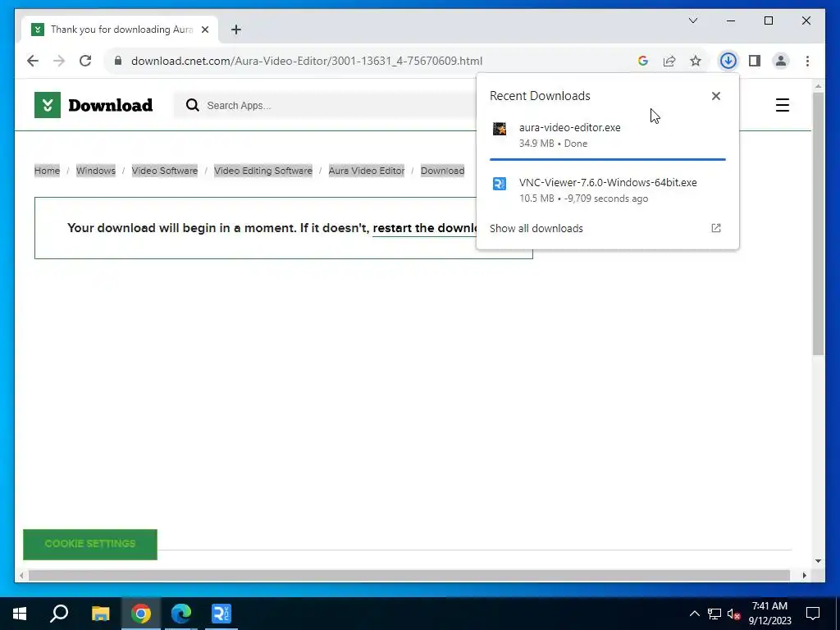Screen dimensions: 840x630
Task: Open VNC-Viewer-7.6.0-Windows-64bit.exe download
Action: click(608, 190)
